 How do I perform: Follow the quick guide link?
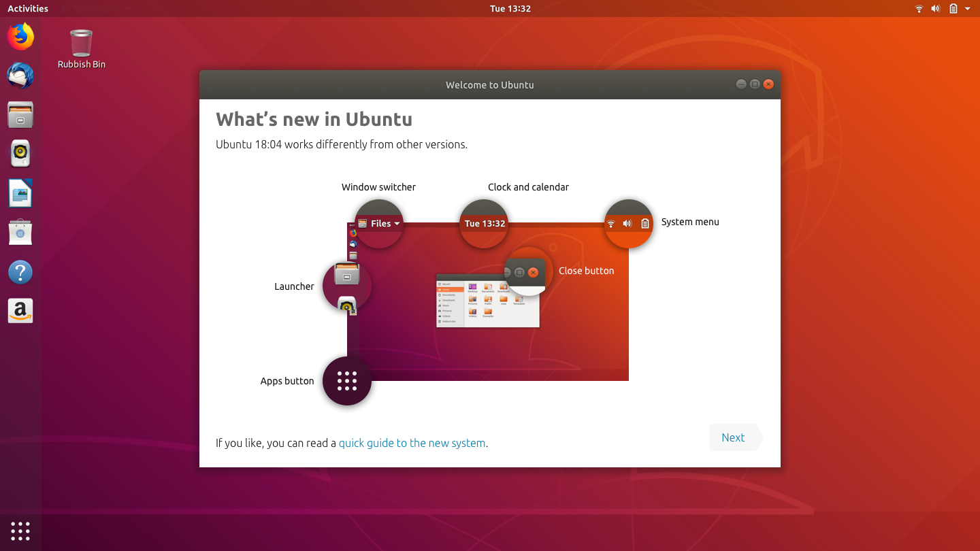tap(412, 442)
